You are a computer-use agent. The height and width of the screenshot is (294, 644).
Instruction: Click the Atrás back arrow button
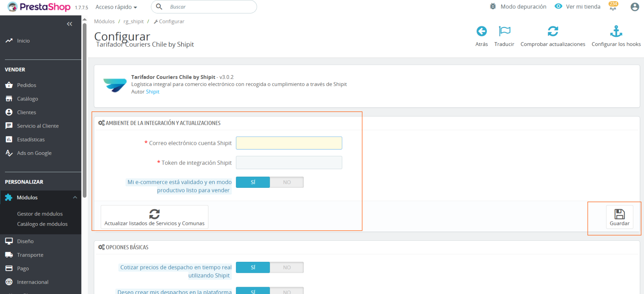tap(482, 36)
